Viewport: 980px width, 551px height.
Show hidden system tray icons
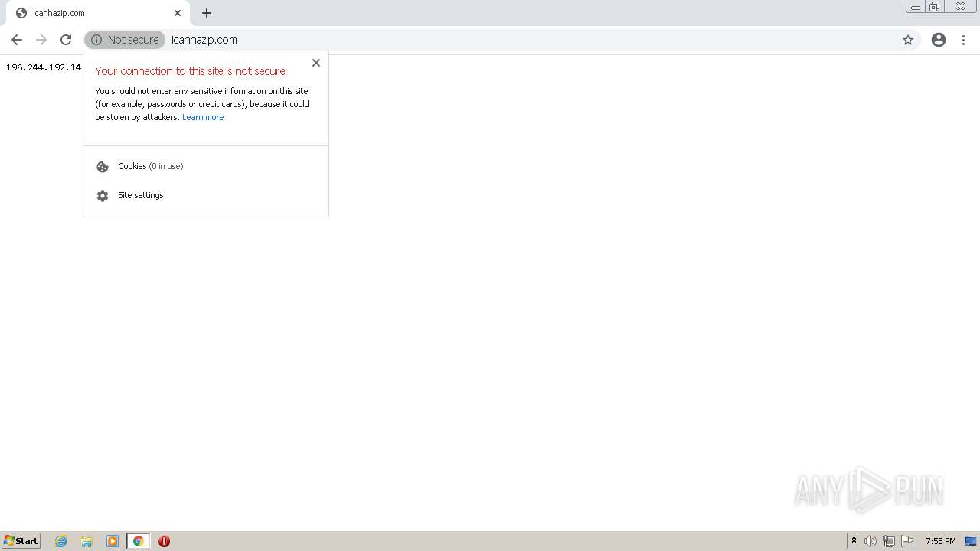[854, 541]
